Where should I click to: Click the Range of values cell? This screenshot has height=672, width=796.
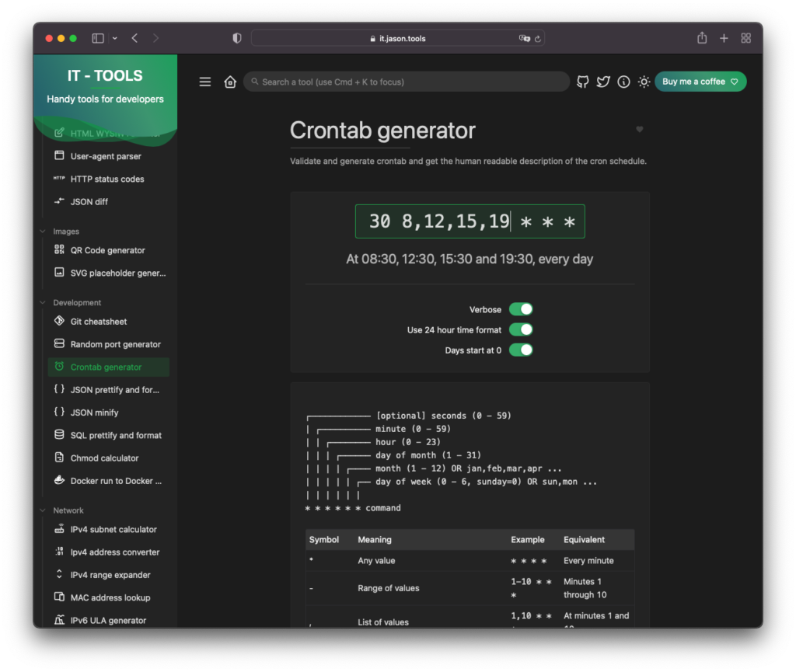click(x=389, y=588)
